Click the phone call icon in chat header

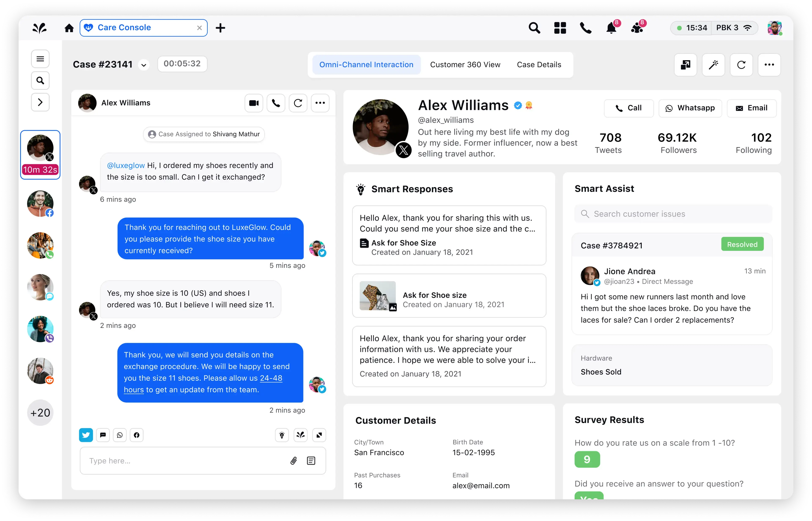click(276, 103)
